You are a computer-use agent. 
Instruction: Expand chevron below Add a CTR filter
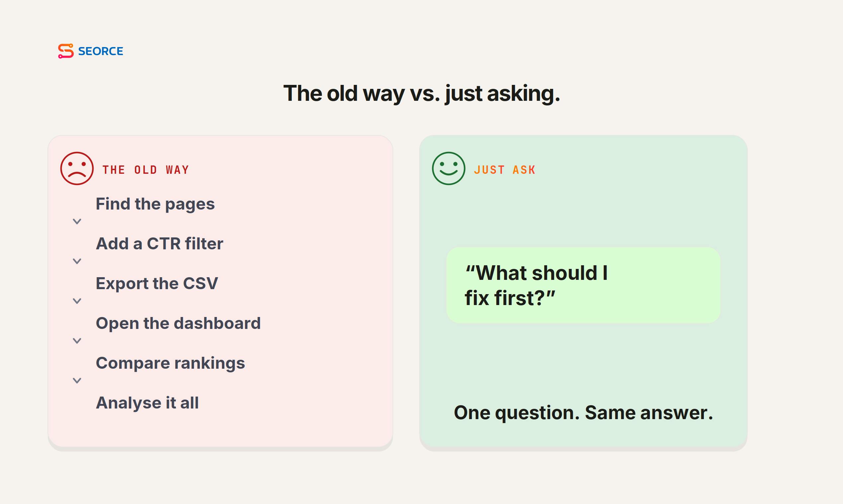tap(77, 261)
